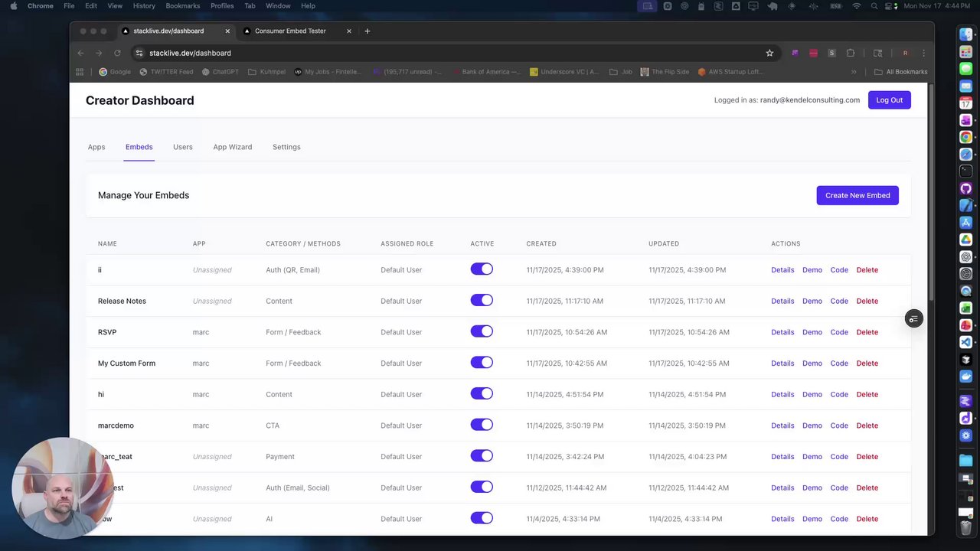Open the Wi-Fi menu bar icon
The image size is (980, 551).
coord(856,6)
